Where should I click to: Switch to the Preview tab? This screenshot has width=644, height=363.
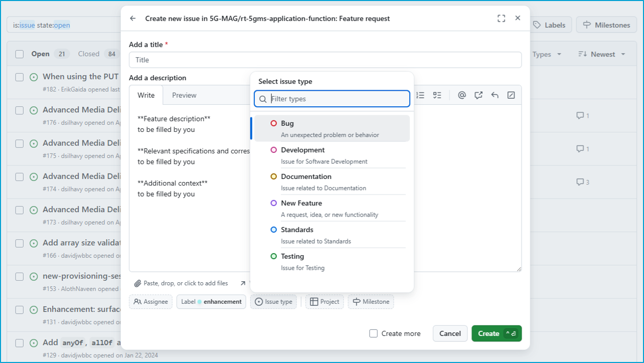184,95
